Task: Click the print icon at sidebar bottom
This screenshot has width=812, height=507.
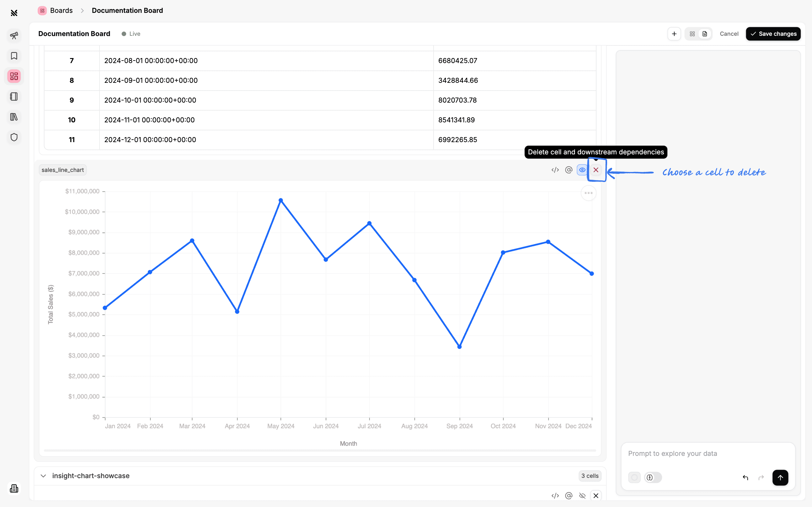Action: click(x=14, y=488)
